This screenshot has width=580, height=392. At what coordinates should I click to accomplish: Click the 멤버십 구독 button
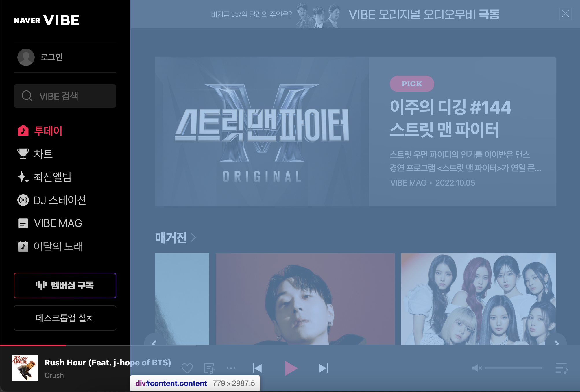[x=65, y=285]
